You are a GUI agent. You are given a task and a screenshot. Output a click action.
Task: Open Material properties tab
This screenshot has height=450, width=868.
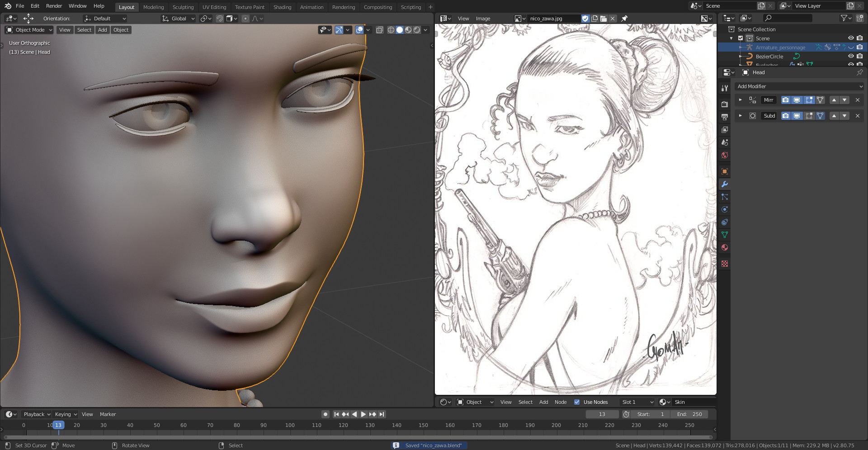tap(725, 247)
